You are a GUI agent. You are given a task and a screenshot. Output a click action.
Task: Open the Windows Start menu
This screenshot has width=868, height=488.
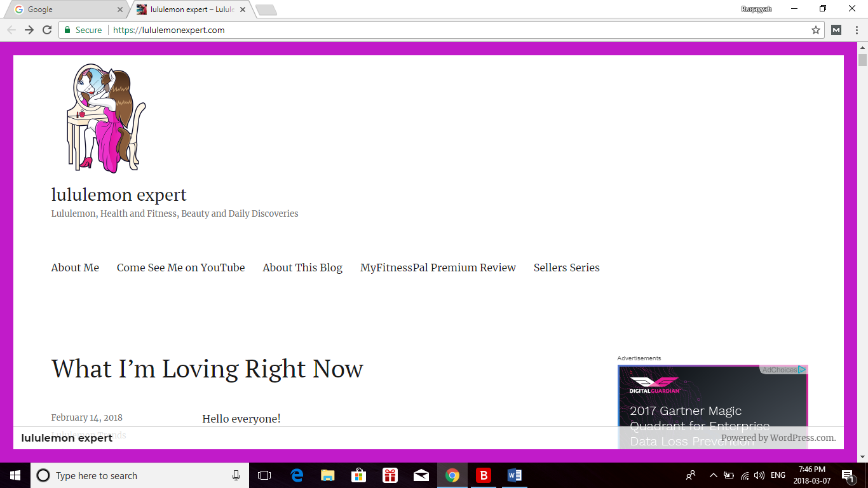pos(15,475)
